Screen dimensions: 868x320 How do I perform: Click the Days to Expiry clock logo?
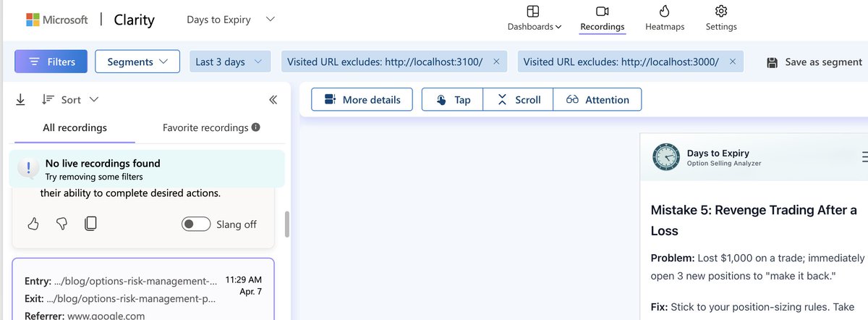[666, 157]
